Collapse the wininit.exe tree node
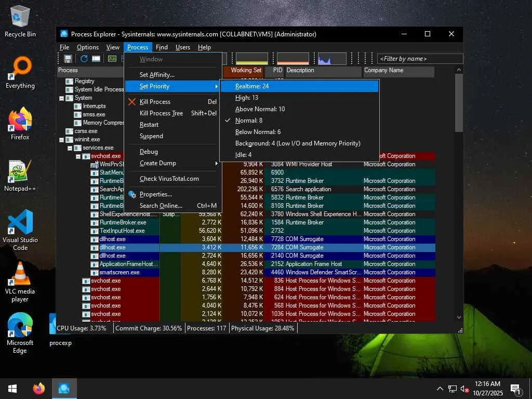 [x=61, y=139]
